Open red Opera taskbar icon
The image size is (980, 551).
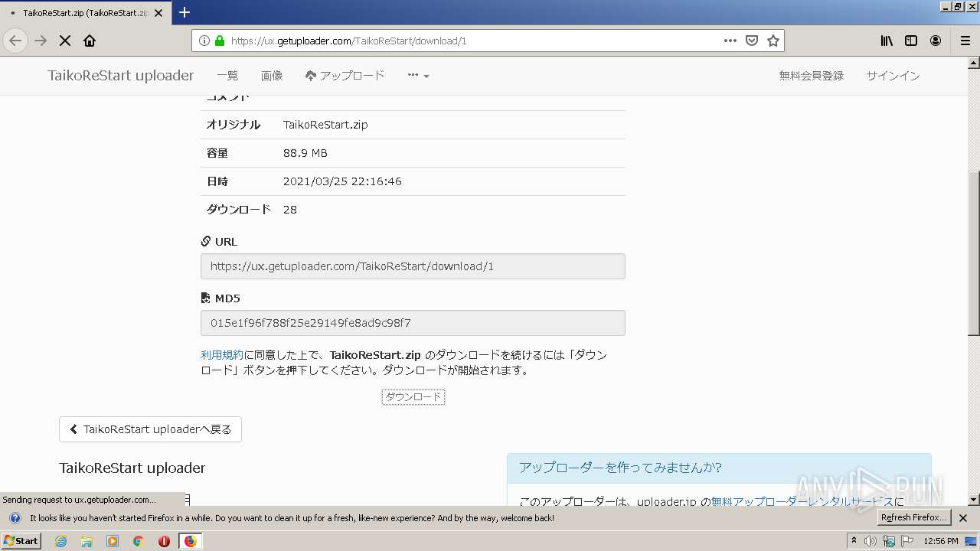click(x=164, y=541)
